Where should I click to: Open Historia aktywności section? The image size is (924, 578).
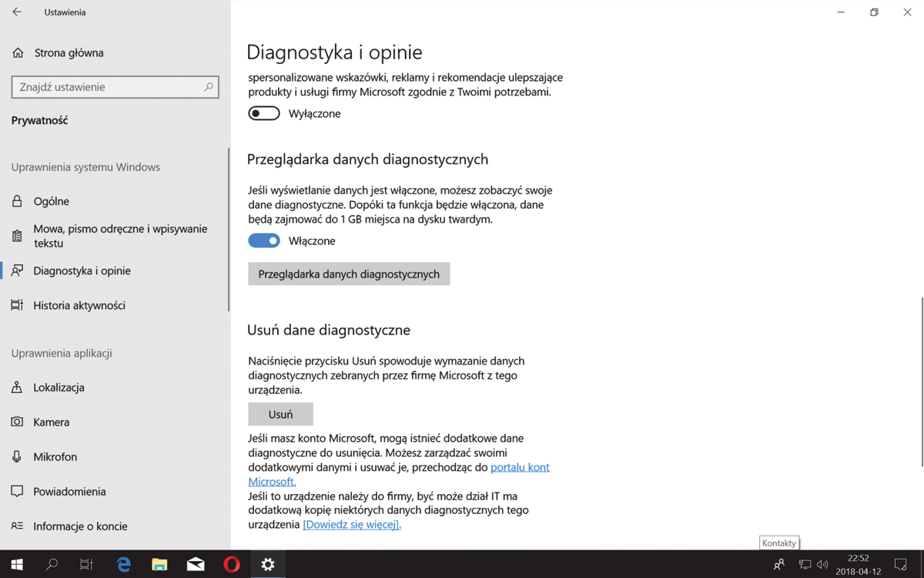coord(79,305)
